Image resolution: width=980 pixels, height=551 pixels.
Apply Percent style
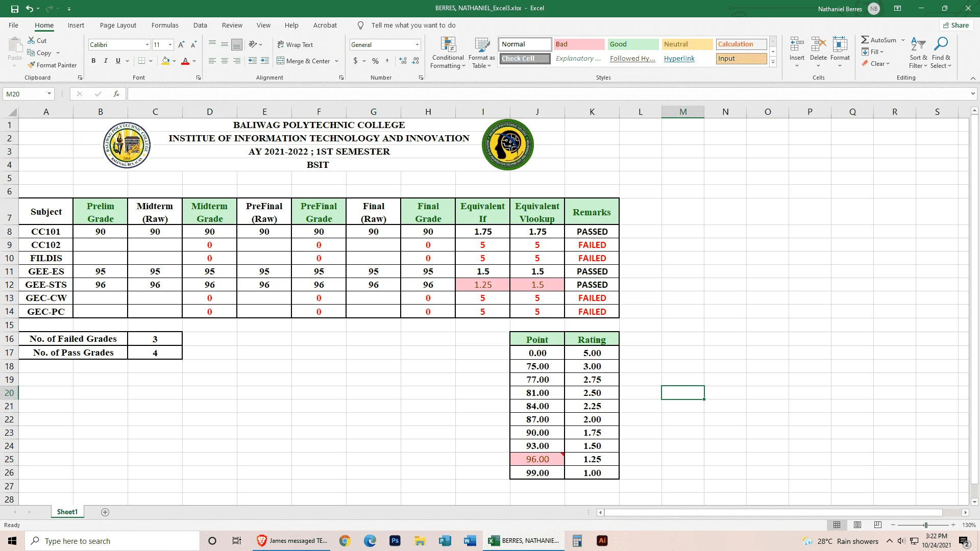376,61
